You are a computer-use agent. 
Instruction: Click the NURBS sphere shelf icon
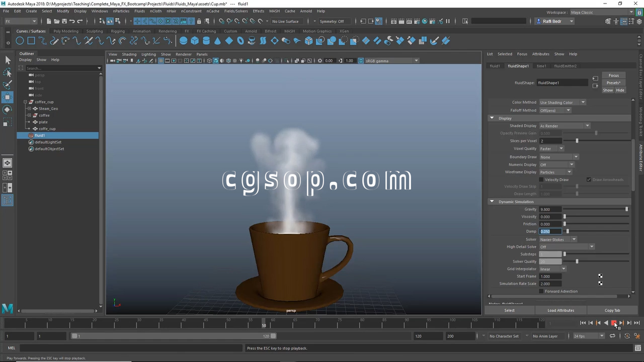point(183,41)
